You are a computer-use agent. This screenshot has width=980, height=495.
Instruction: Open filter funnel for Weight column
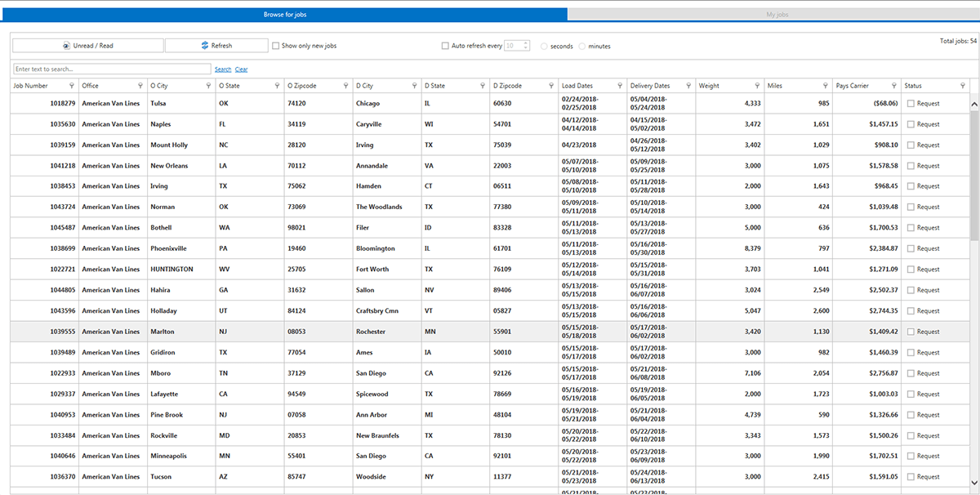[757, 86]
